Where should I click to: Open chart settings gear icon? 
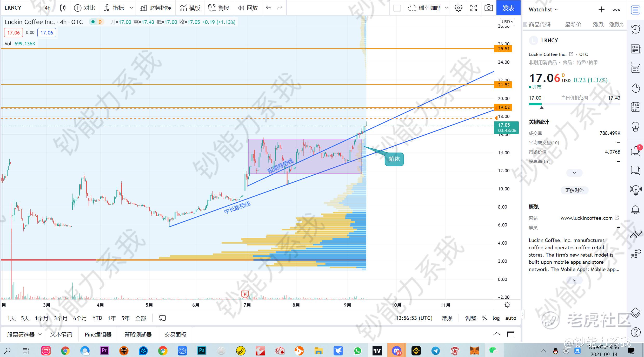click(459, 8)
